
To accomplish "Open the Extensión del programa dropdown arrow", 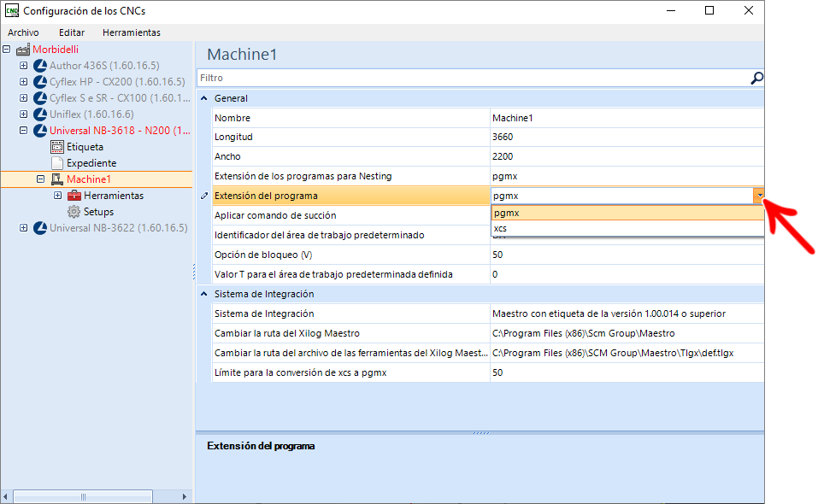I will pyautogui.click(x=759, y=196).
